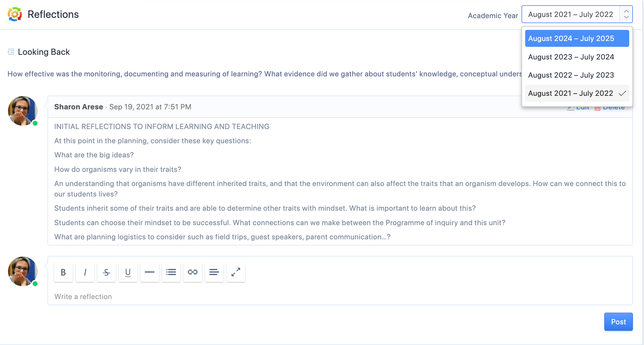Screen dimensions: 644x345
Task: Select August 2024 – July 2025 academic year
Action: coord(577,38)
